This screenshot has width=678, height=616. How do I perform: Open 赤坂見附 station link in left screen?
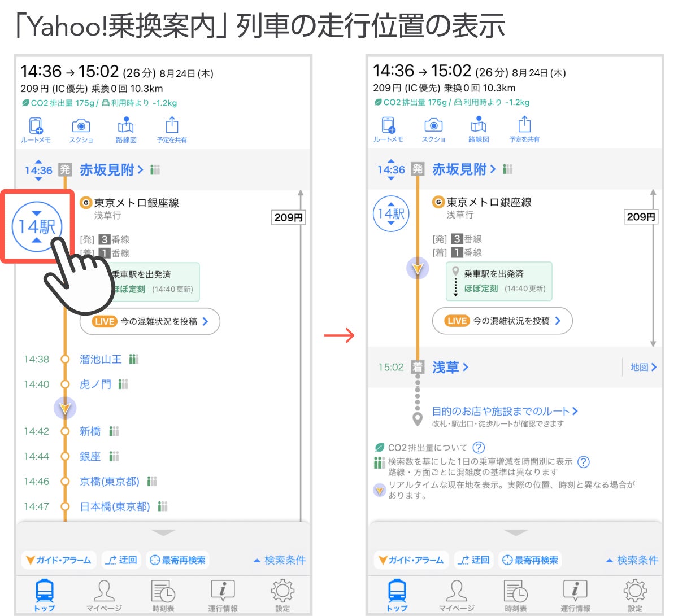pos(111,170)
